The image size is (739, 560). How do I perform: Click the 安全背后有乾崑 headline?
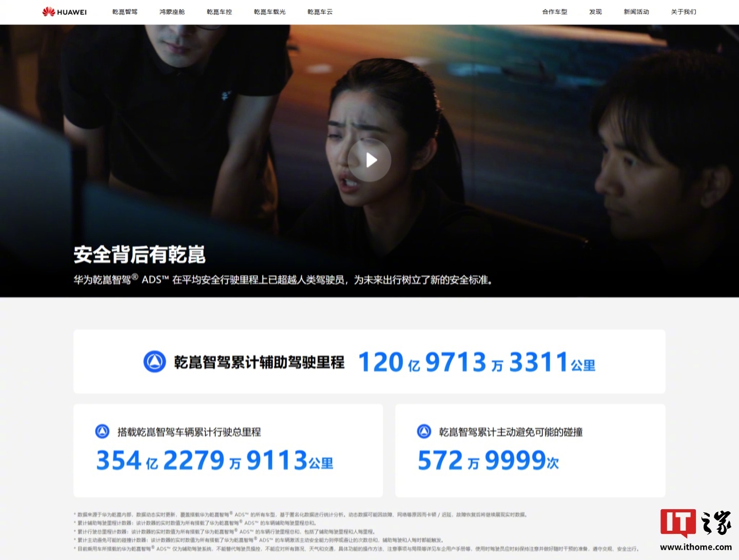pos(140,254)
